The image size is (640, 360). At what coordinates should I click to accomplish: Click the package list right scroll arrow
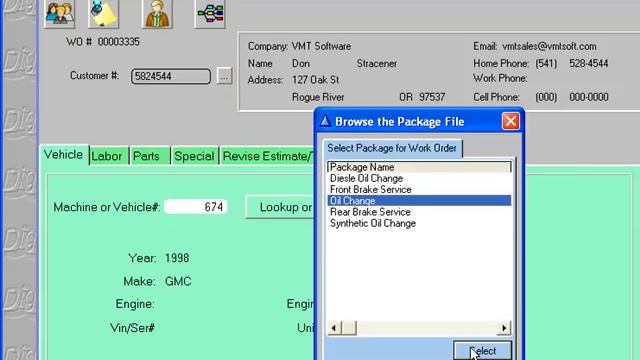(x=504, y=328)
